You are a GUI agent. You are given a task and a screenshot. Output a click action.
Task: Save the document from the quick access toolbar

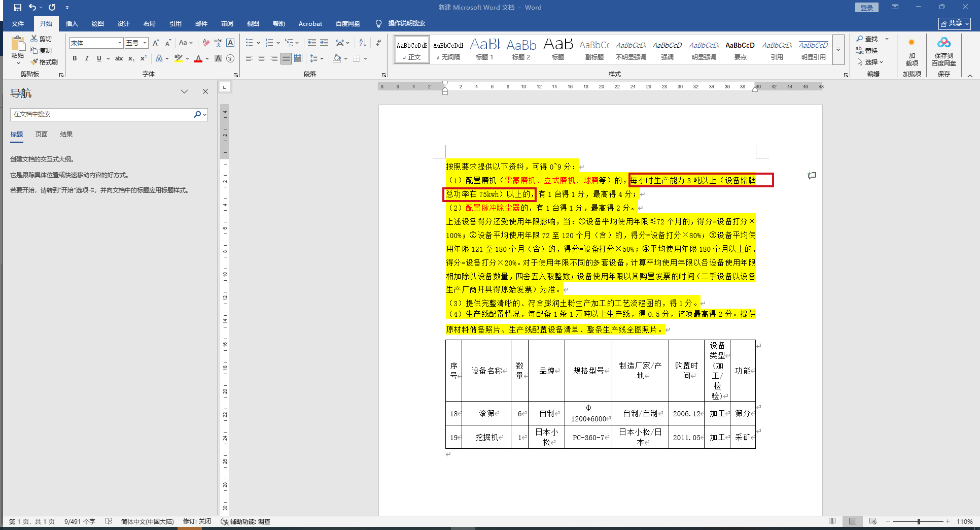[18, 8]
